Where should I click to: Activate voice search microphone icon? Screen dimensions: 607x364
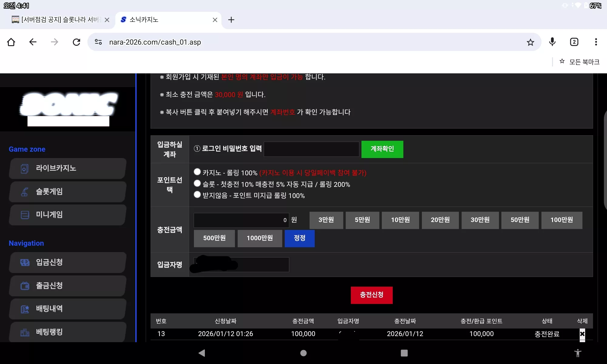552,42
